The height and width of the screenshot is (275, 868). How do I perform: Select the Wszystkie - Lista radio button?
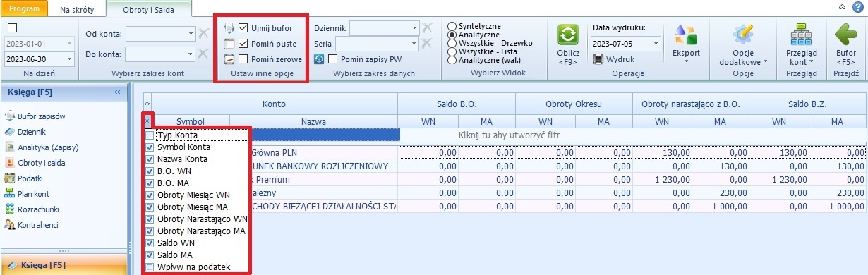[452, 51]
